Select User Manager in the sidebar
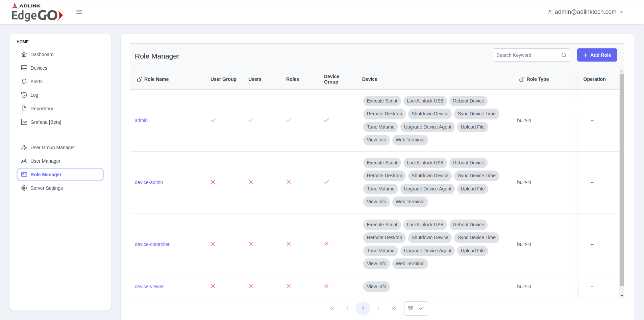The width and height of the screenshot is (644, 320). click(45, 161)
